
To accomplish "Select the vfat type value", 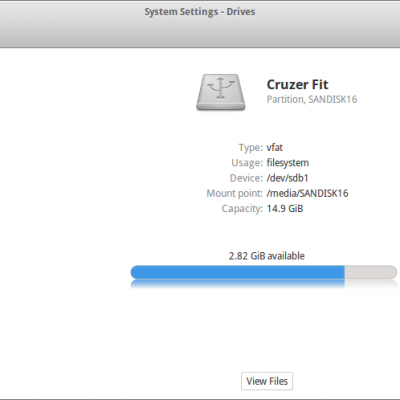I will pos(275,147).
